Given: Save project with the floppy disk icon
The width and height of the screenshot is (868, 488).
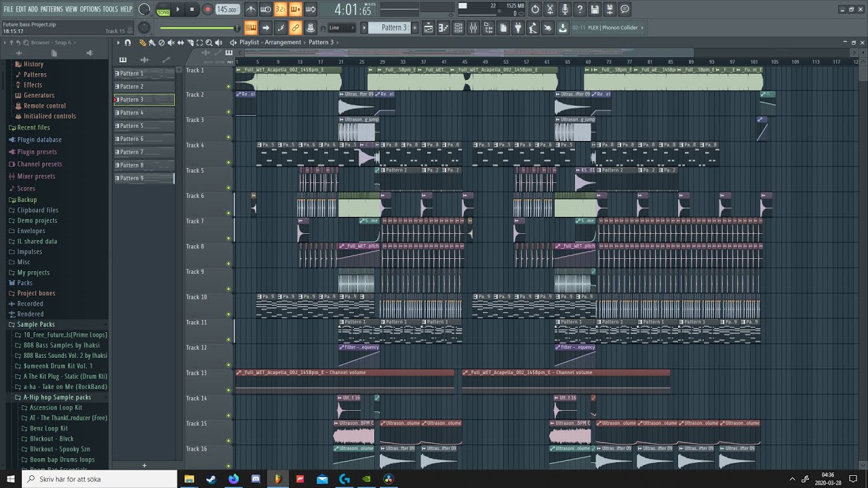Looking at the screenshot, I should click(594, 9).
